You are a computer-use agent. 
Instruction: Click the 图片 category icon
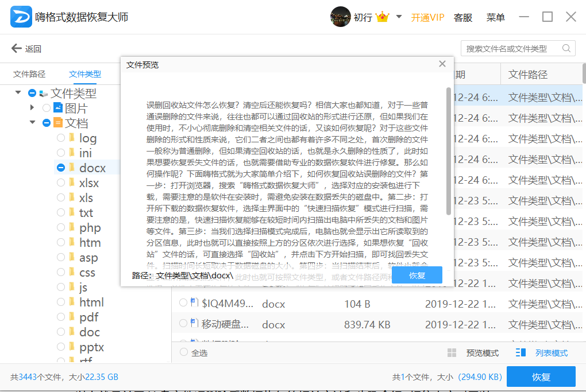click(x=58, y=107)
